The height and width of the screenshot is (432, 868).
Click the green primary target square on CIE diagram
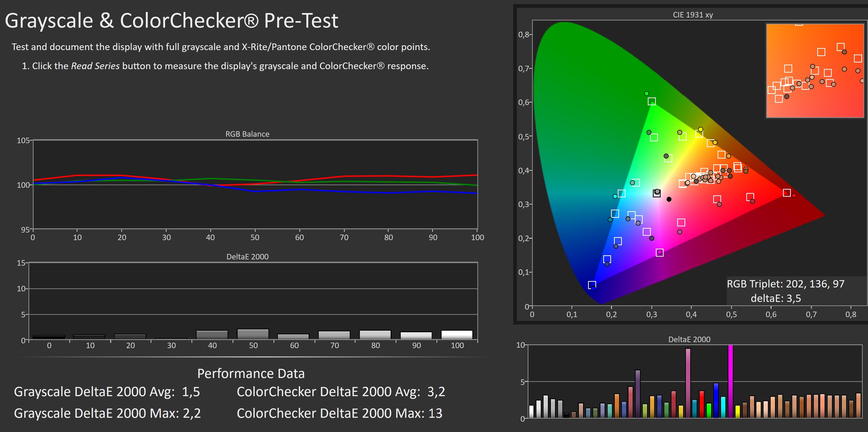(x=652, y=102)
